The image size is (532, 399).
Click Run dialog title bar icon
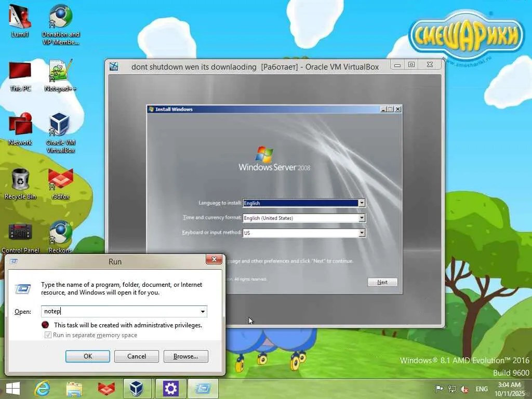pyautogui.click(x=14, y=261)
